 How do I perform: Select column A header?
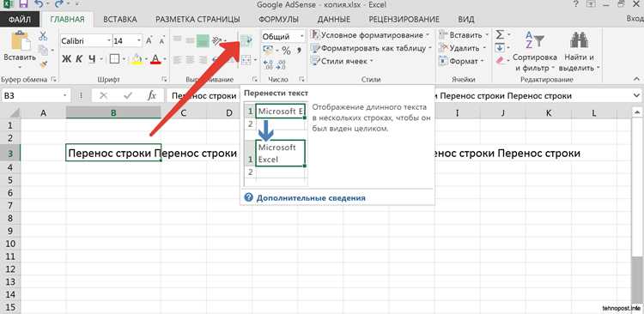coord(43,112)
